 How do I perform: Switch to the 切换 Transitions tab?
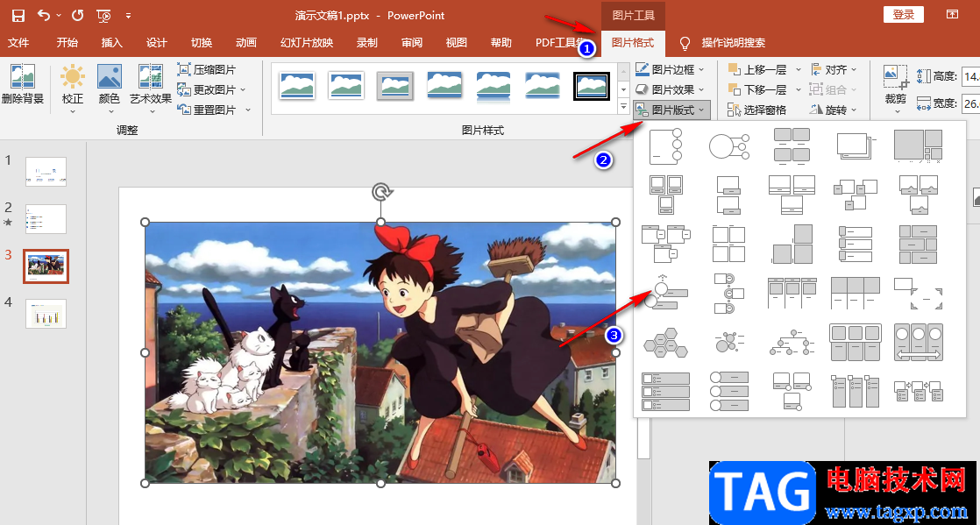point(202,43)
